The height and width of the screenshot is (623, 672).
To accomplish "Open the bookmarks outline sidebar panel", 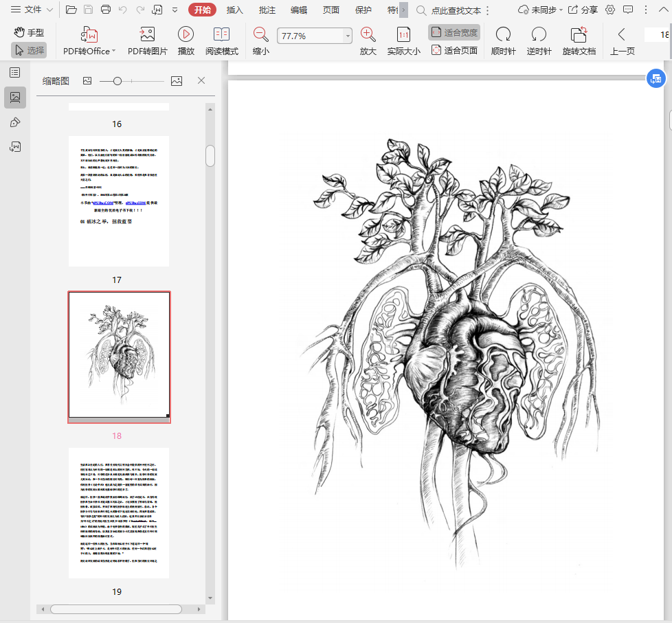I will coord(14,73).
